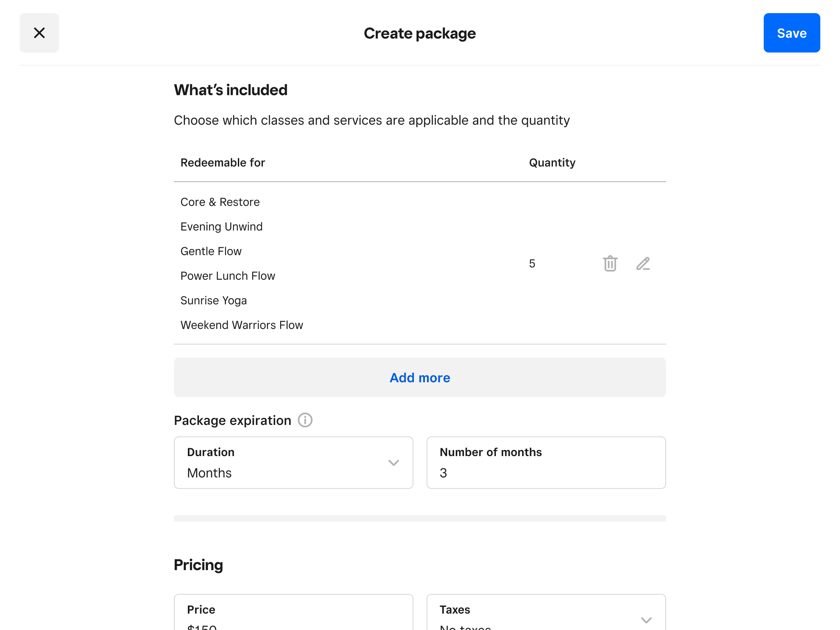
Task: Open the Duration dropdown
Action: click(x=293, y=462)
